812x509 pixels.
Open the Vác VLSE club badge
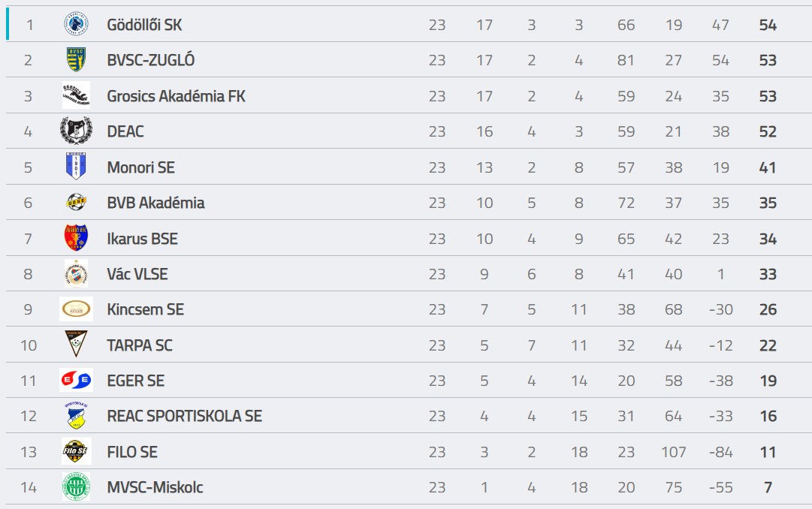coord(76,273)
